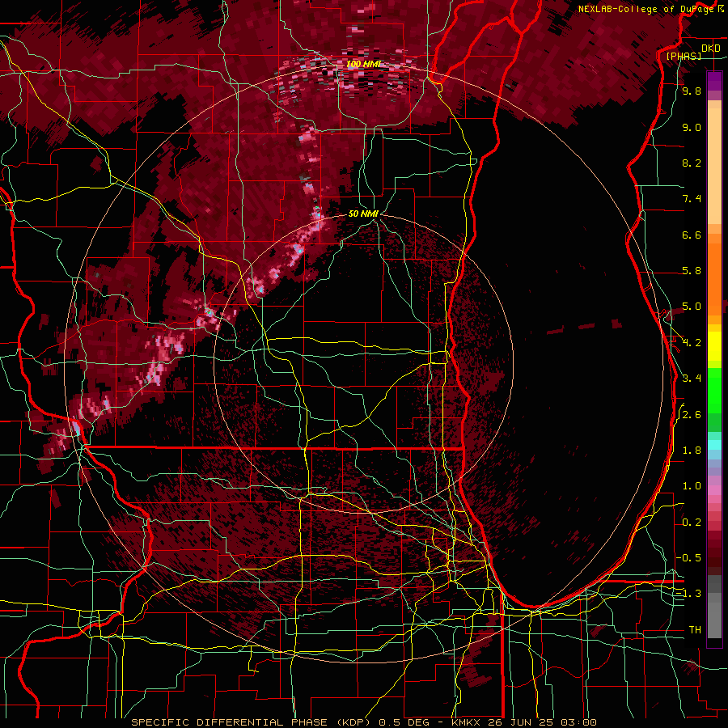Viewport: 728px width, 728px height.
Task: Click the NEXLAB-College of DuPage label
Action: 646,9
